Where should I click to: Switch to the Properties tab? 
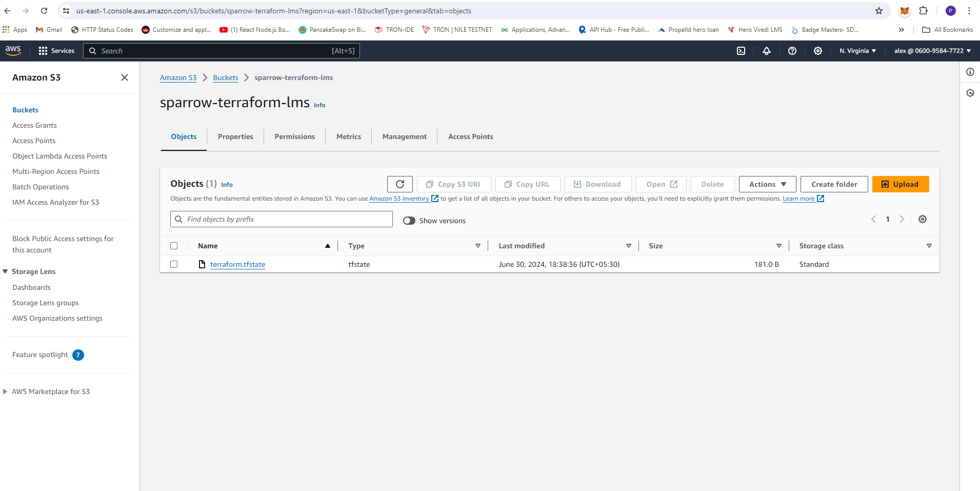click(x=235, y=136)
